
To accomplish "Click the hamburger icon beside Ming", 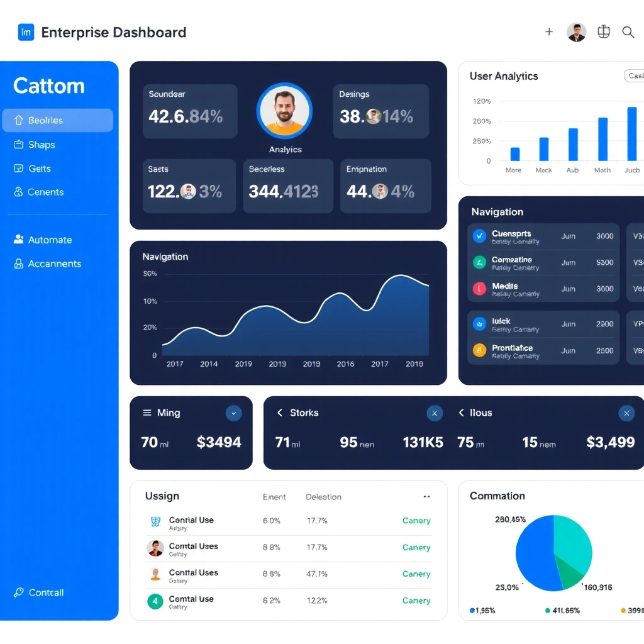I will tap(147, 413).
